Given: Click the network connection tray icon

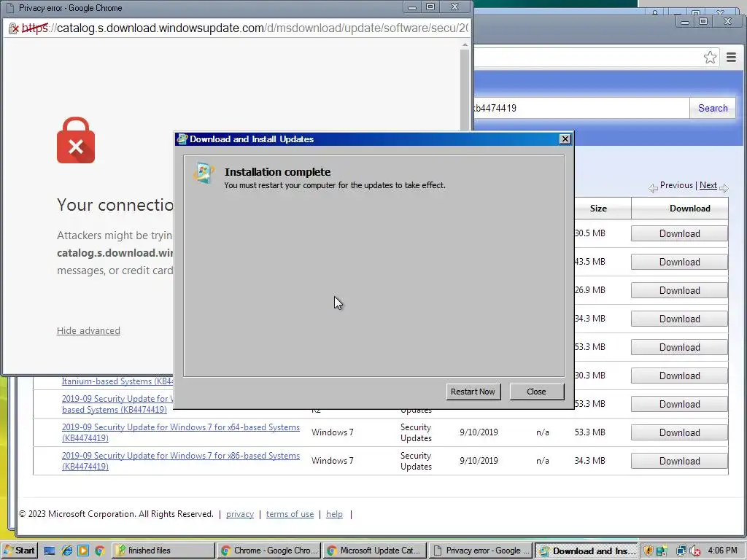Looking at the screenshot, I should tap(681, 551).
